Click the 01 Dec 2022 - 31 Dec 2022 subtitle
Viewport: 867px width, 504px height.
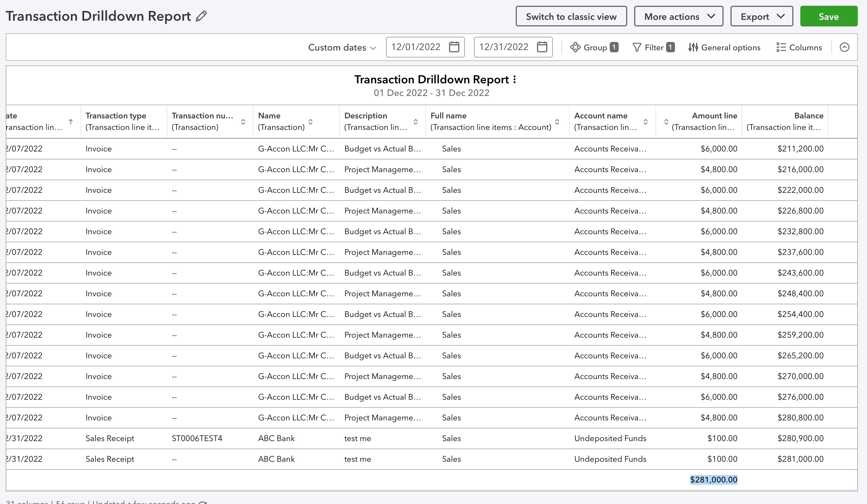(x=431, y=93)
